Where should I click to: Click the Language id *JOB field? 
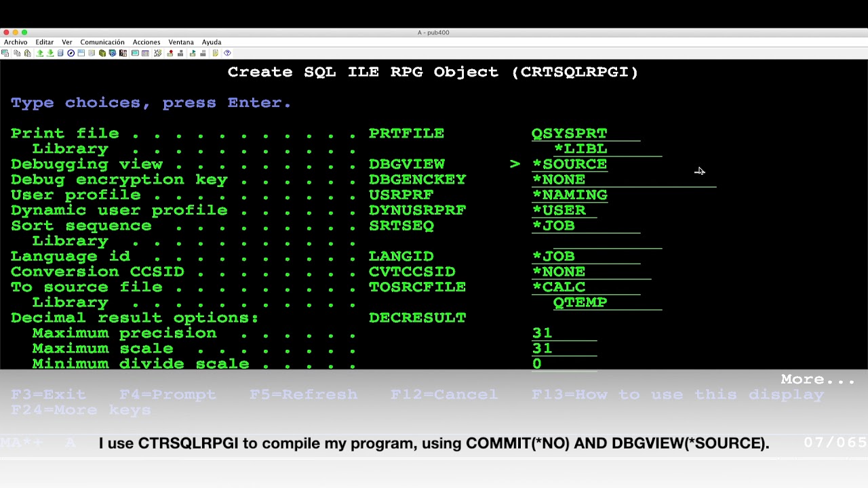pyautogui.click(x=586, y=256)
